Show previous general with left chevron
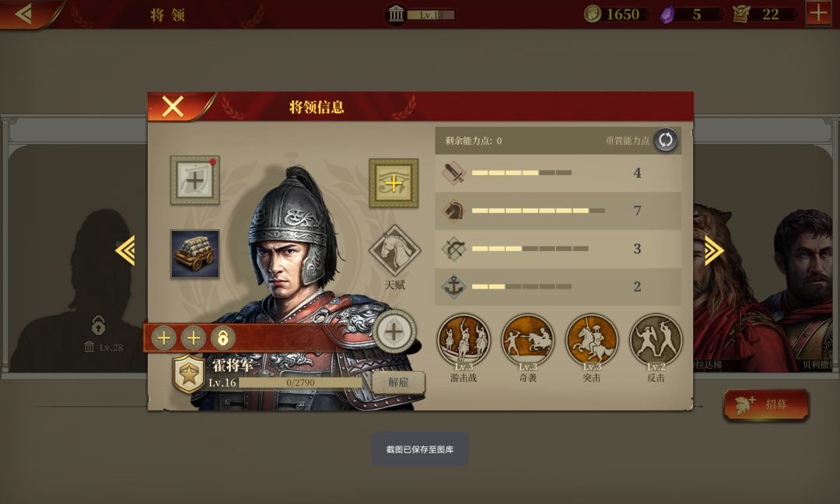The width and height of the screenshot is (840, 504). 125,250
